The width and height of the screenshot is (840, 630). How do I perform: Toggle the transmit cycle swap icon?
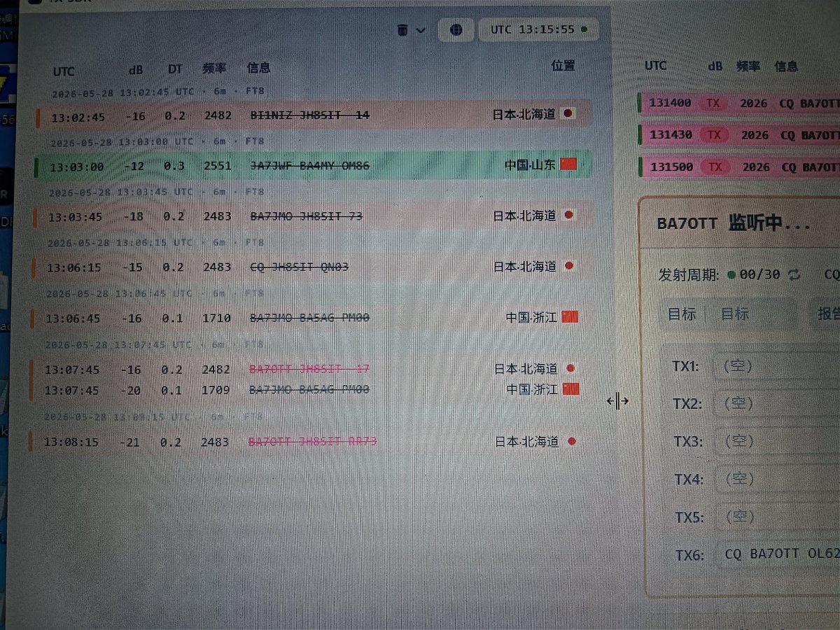794,274
